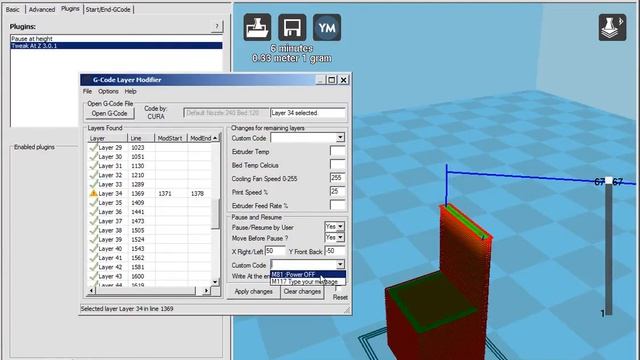The width and height of the screenshot is (640, 360).
Task: Click the checkmark icon beside Layer 41
Action: 93,257
